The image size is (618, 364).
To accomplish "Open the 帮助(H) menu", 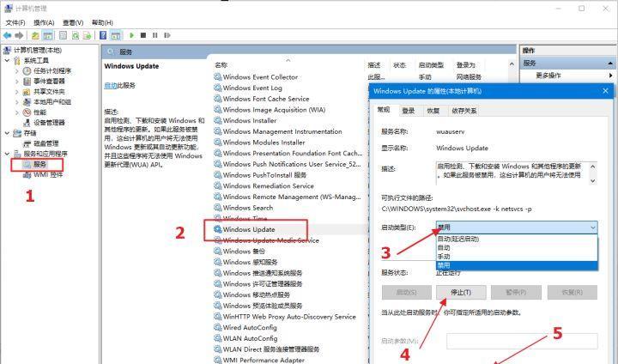I will [102, 22].
